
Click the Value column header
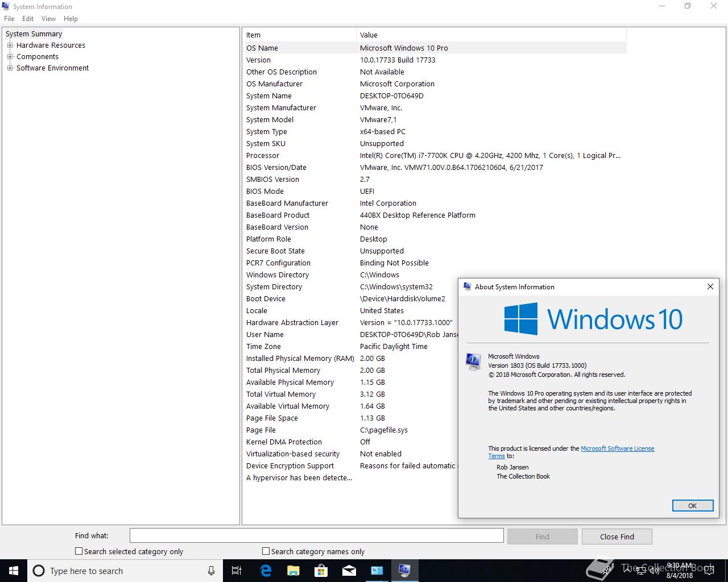pyautogui.click(x=491, y=35)
